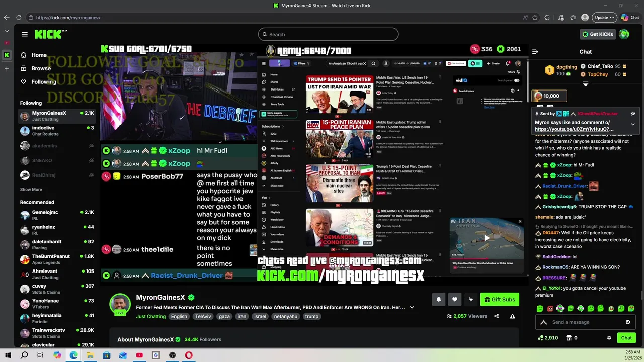Select the netanyahu tag

[x=286, y=316]
